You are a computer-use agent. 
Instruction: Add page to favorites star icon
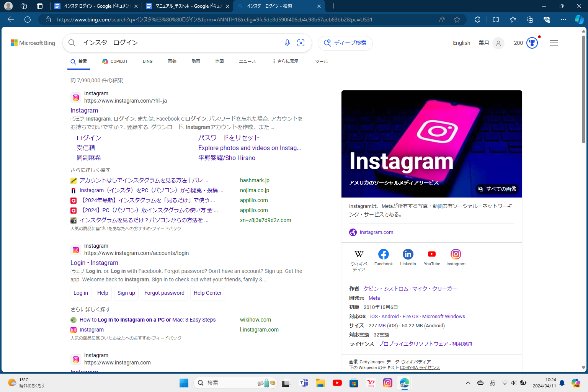pyautogui.click(x=457, y=20)
